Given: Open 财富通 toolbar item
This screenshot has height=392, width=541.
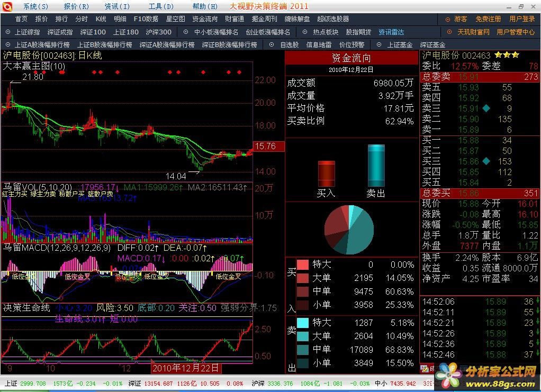Looking at the screenshot, I should (x=235, y=19).
